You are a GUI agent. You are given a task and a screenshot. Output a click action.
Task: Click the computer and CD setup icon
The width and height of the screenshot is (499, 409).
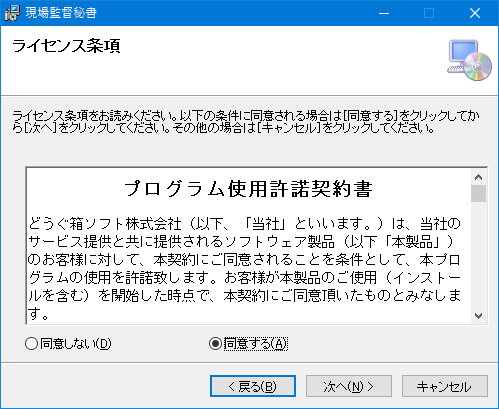click(470, 60)
